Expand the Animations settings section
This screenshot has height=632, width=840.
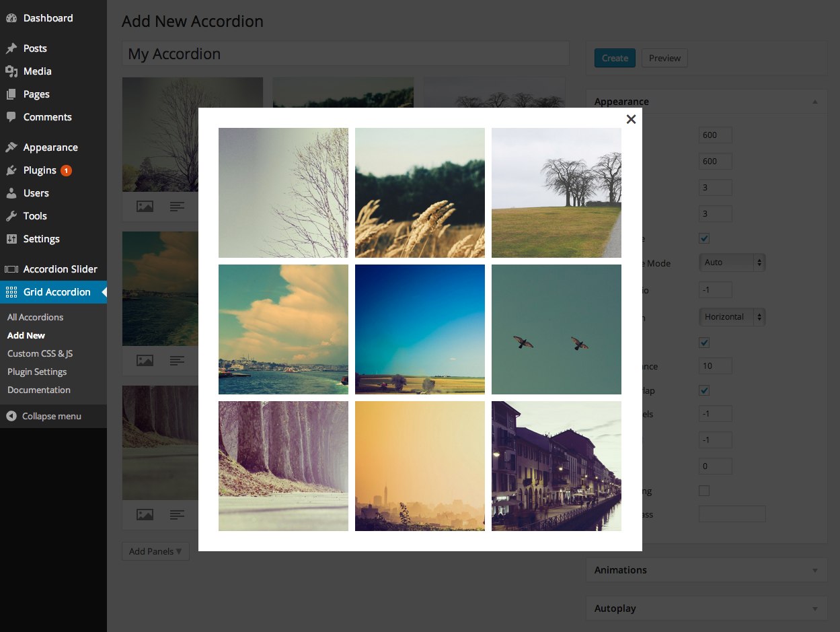point(815,570)
